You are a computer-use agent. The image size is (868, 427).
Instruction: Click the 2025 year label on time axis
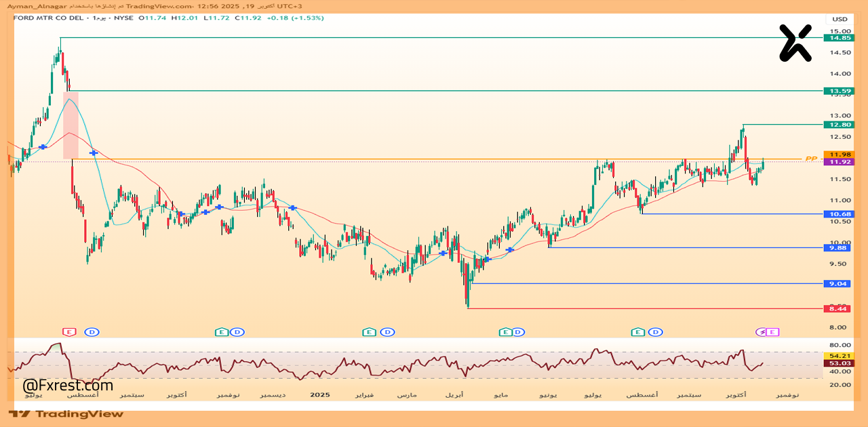319,394
